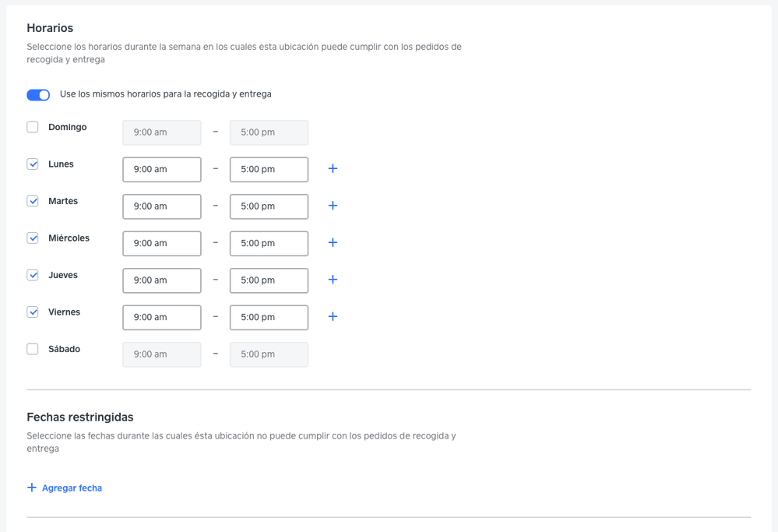Open Lunes start time field
This screenshot has width=778, height=532.
(162, 169)
